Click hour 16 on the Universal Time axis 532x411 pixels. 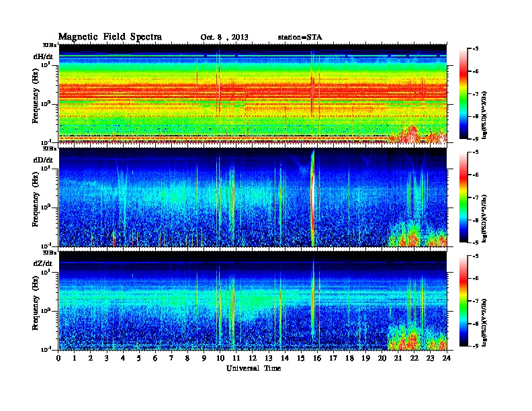317,359
